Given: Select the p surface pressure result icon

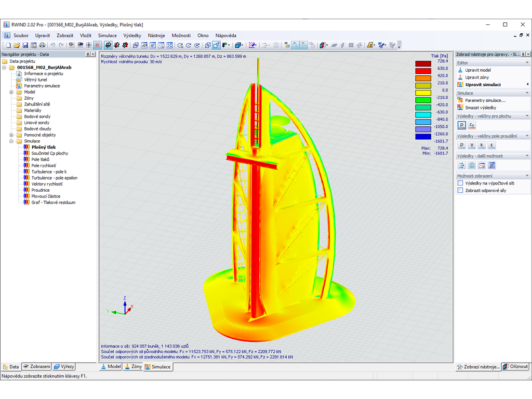Looking at the screenshot, I should pyautogui.click(x=462, y=125).
